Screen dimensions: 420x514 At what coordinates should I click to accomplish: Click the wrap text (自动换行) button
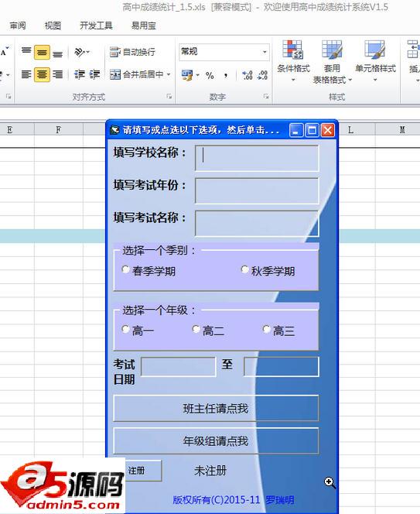tap(132, 52)
